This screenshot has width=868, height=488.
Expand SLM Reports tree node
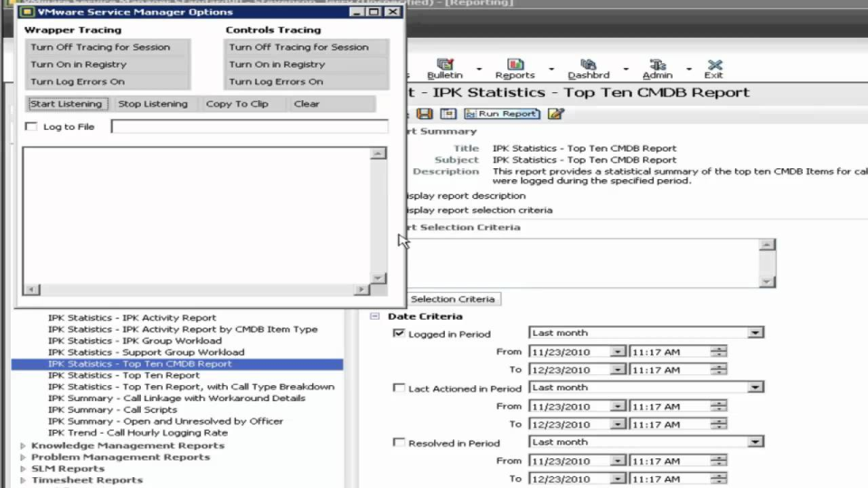point(23,469)
